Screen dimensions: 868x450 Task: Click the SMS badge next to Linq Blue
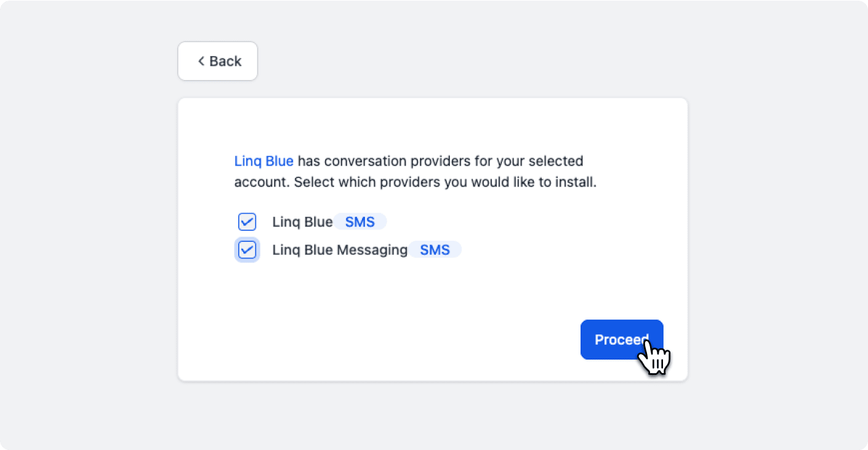[x=360, y=222]
